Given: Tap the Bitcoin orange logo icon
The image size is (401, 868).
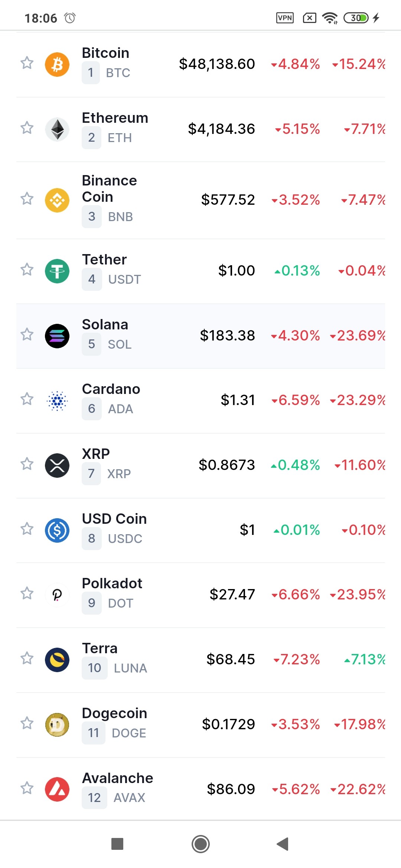Looking at the screenshot, I should (x=57, y=65).
